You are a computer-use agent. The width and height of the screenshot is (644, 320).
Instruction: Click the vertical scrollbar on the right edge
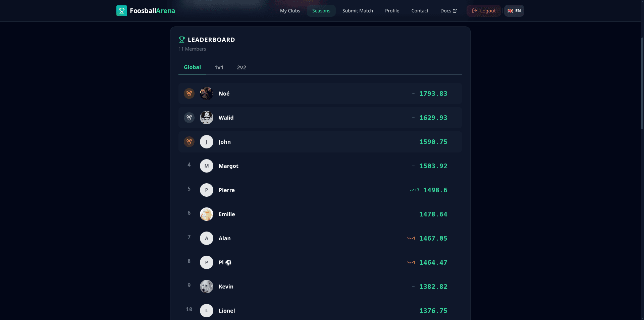642,84
